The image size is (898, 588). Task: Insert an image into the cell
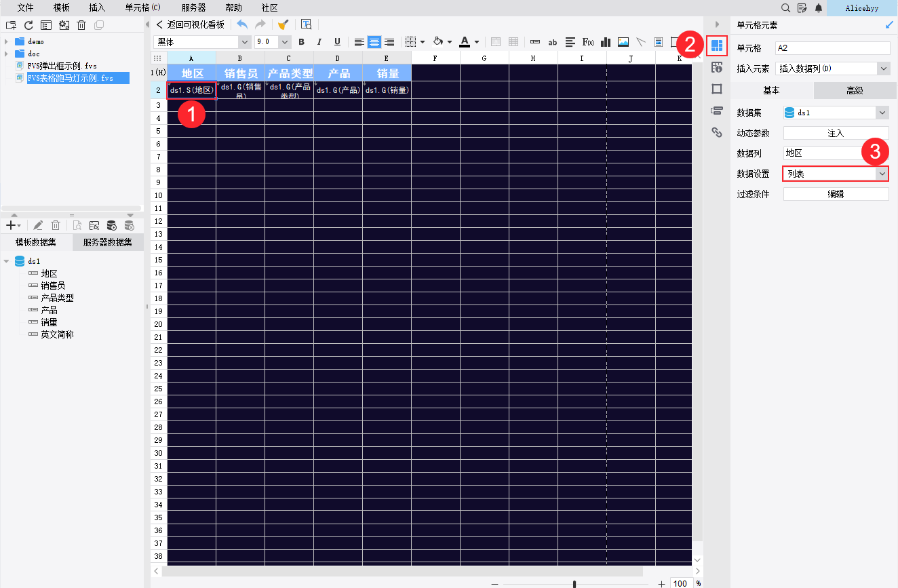(623, 42)
